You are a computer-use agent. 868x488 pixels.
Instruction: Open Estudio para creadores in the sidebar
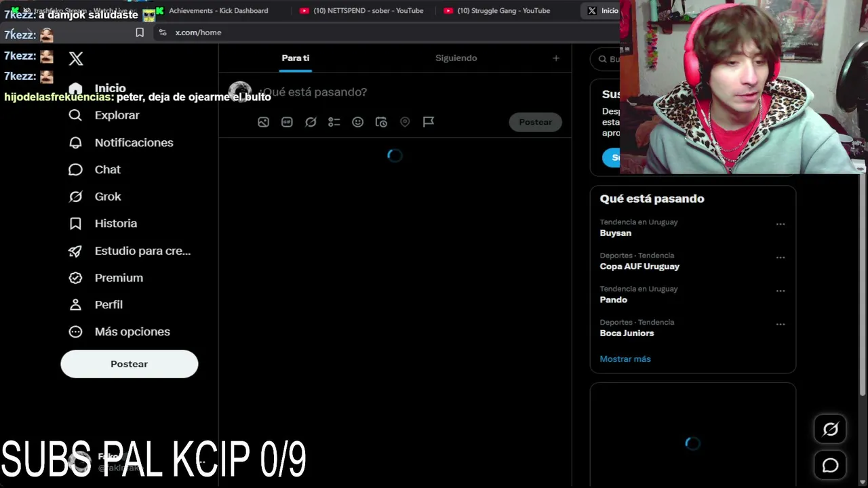click(130, 251)
